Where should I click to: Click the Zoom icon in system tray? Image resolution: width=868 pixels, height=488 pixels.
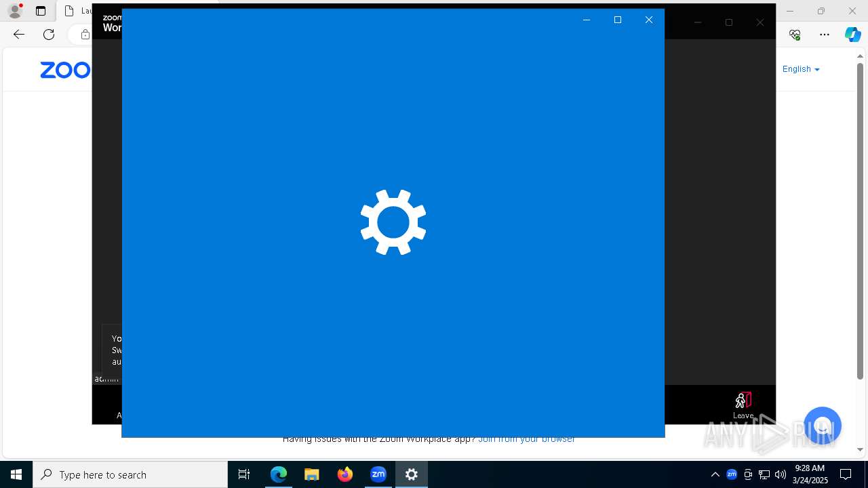[x=732, y=474]
